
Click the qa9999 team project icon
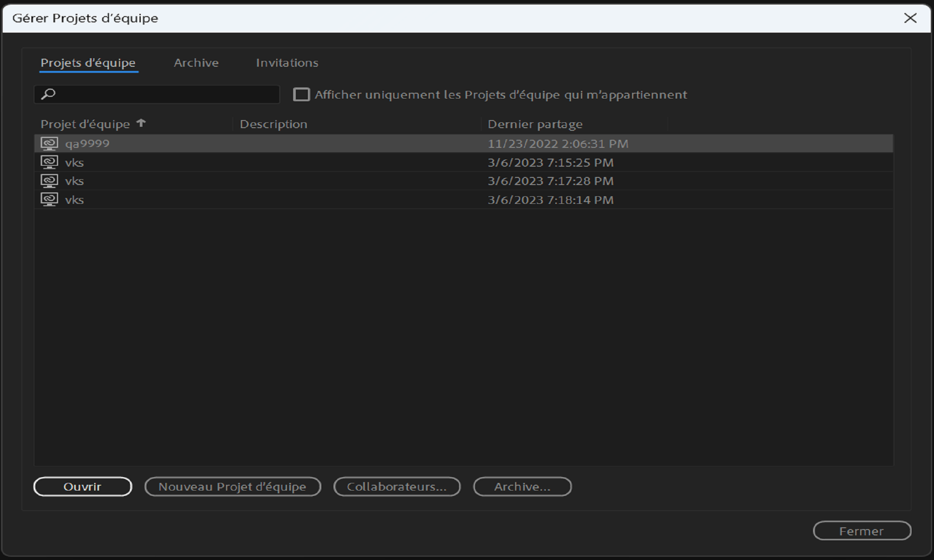pyautogui.click(x=49, y=143)
